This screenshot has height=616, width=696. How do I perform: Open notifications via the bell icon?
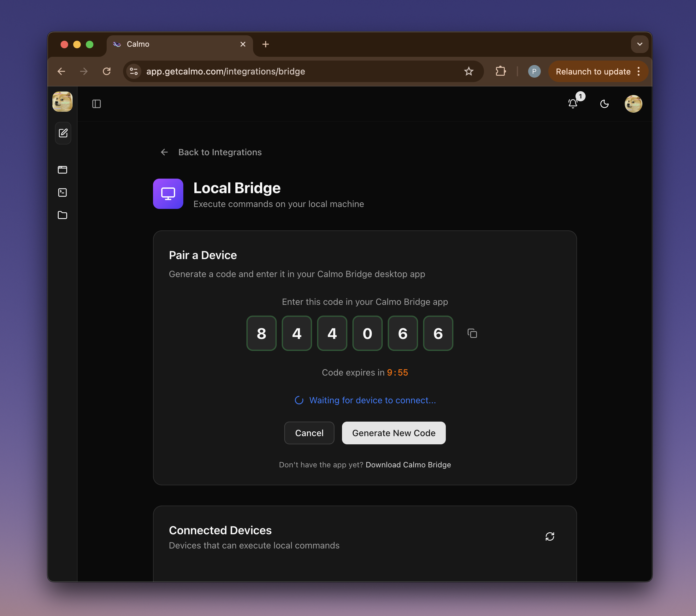coord(573,104)
